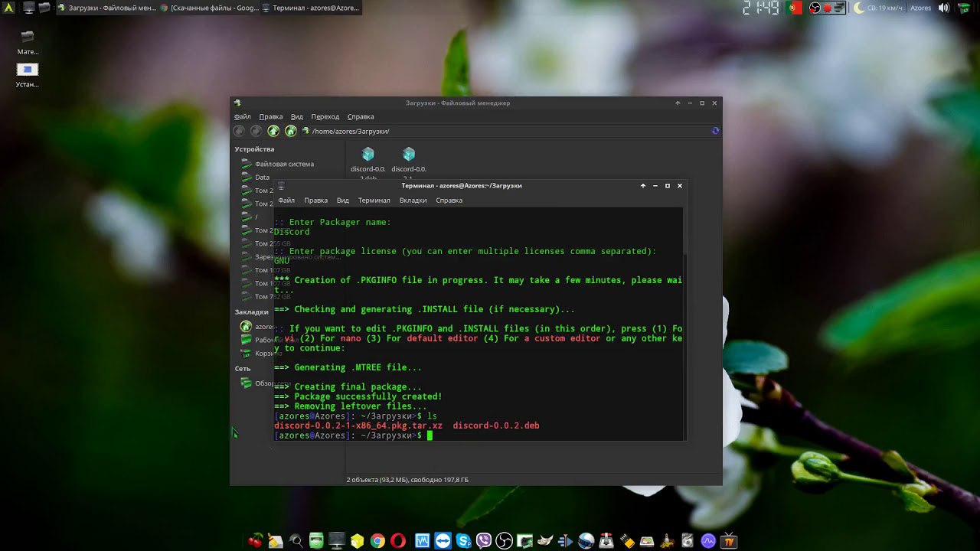Open the yellow cube app in dock
This screenshot has height=551, width=980.
357,541
